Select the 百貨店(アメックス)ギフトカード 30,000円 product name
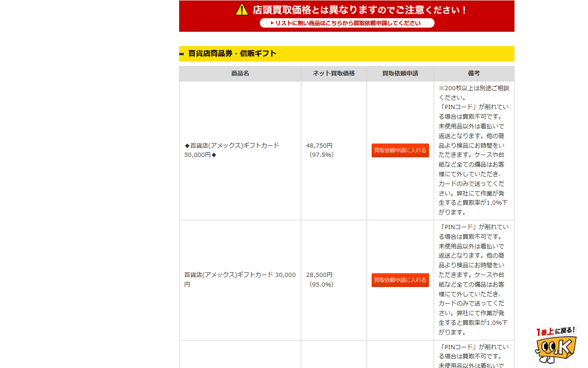 coord(240,280)
